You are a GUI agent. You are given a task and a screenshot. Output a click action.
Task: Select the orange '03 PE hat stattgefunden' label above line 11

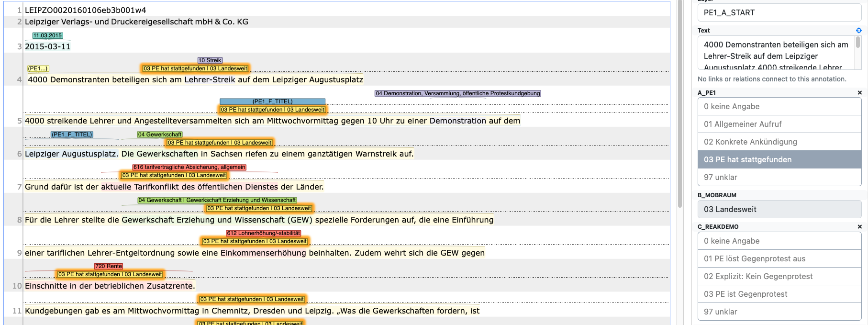[252, 299]
